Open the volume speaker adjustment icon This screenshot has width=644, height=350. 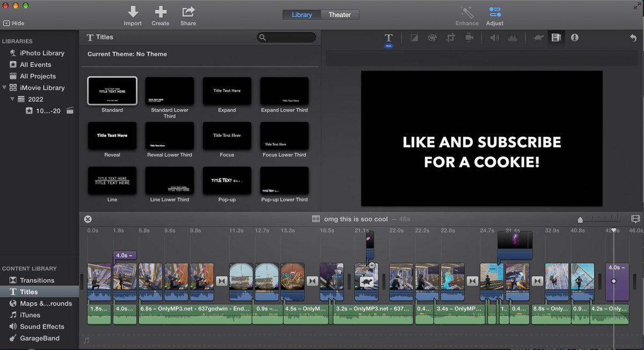pyautogui.click(x=494, y=38)
